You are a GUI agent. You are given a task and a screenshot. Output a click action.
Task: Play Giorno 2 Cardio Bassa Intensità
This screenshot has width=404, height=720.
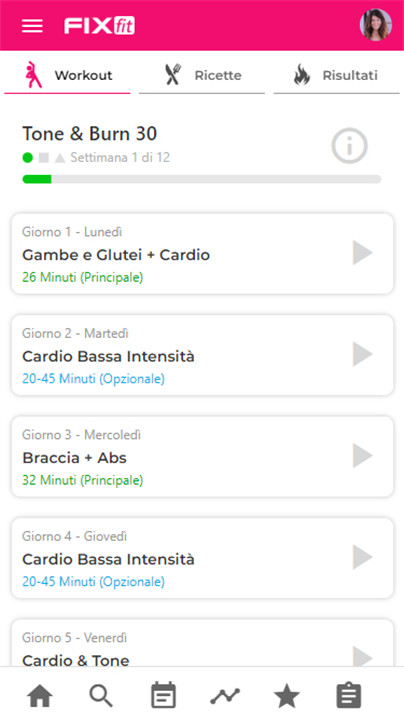(x=363, y=354)
